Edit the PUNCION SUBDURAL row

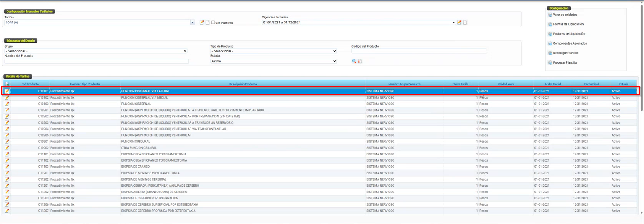(7, 142)
